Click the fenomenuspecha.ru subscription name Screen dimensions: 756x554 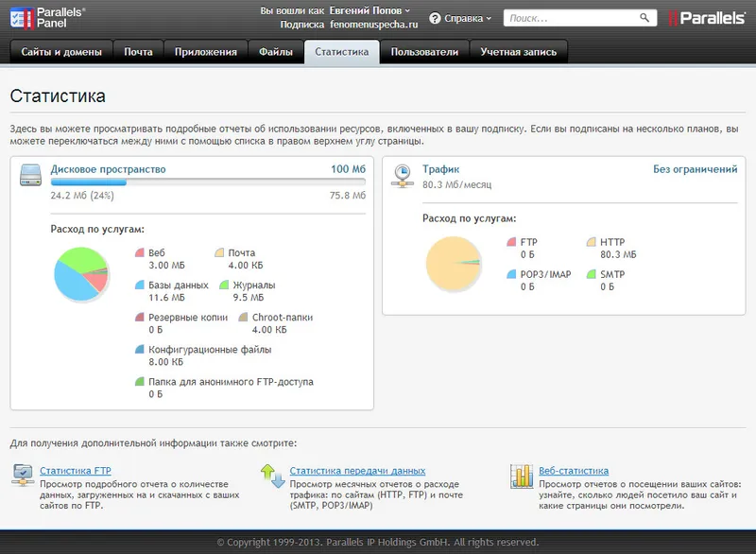(373, 25)
